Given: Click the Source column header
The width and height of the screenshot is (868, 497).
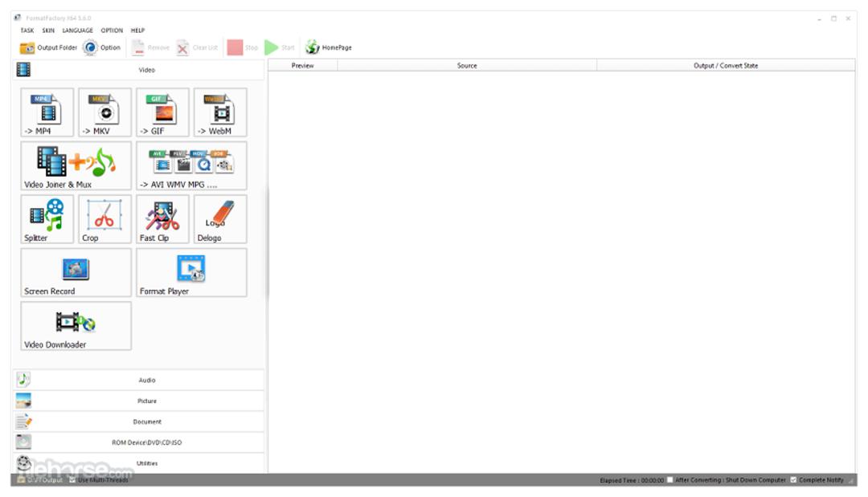Looking at the screenshot, I should [467, 65].
